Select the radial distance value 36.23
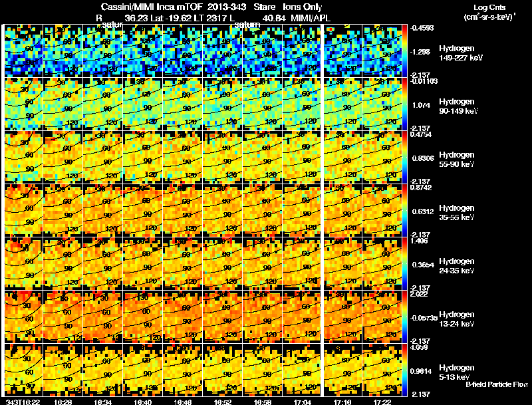Image resolution: width=532 pixels, height=405 pixels. click(x=136, y=18)
